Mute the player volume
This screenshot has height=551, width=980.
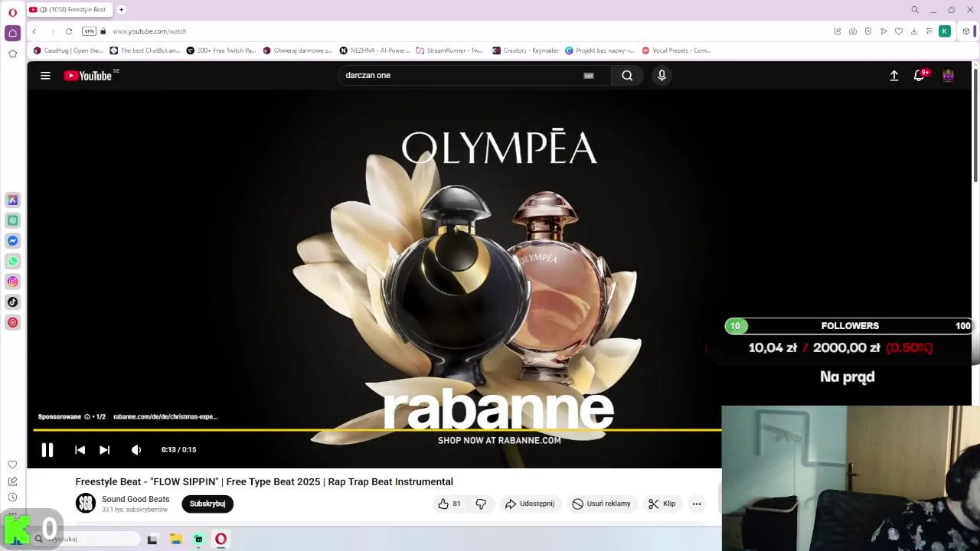[136, 450]
